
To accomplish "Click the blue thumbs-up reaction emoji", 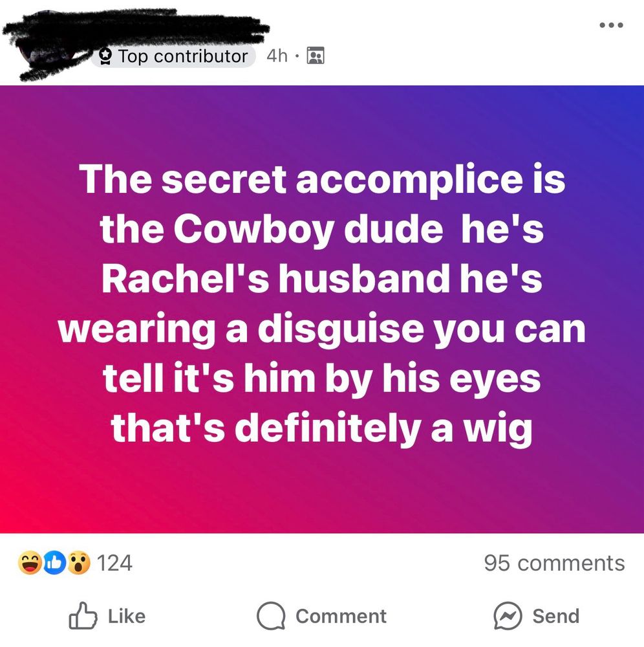I will 55,563.
